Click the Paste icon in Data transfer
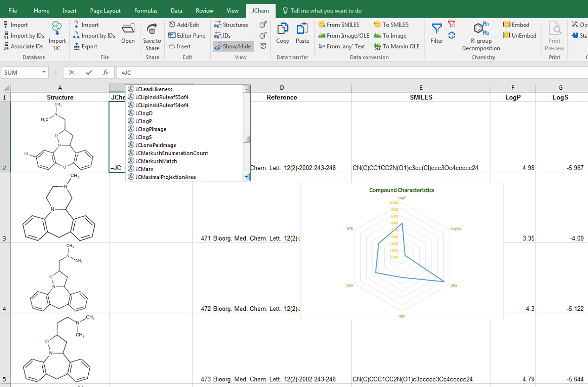 [x=302, y=29]
